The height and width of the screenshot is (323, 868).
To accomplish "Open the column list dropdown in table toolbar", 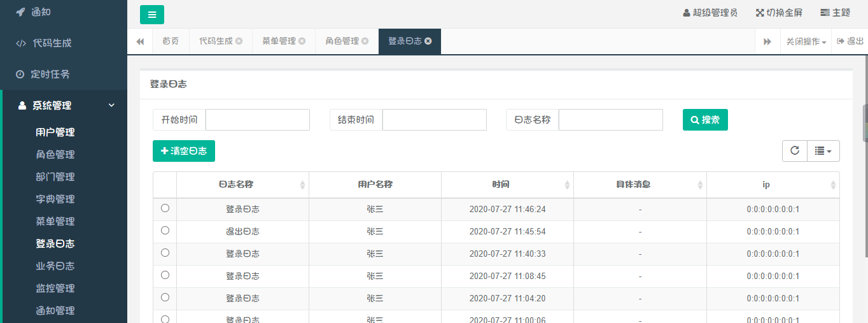I will click(x=823, y=151).
